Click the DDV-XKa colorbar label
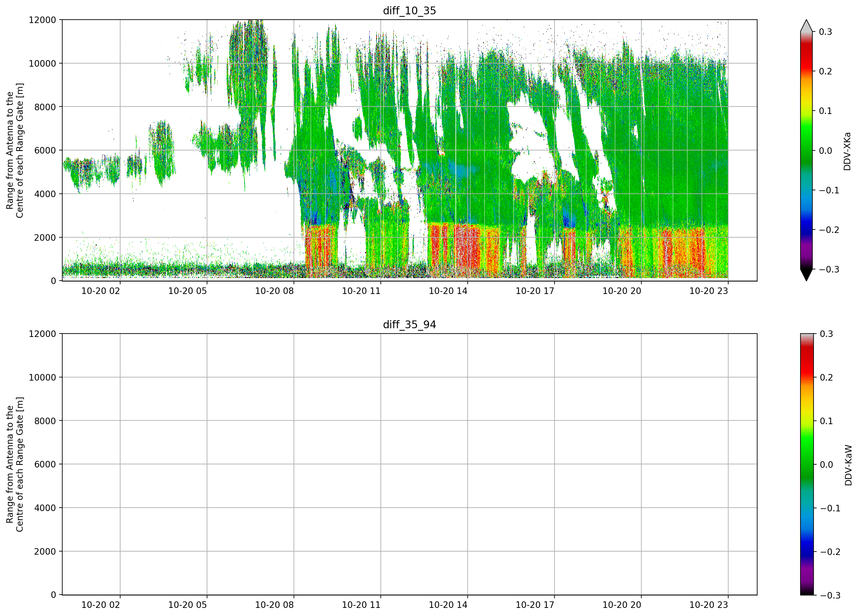 pos(847,151)
